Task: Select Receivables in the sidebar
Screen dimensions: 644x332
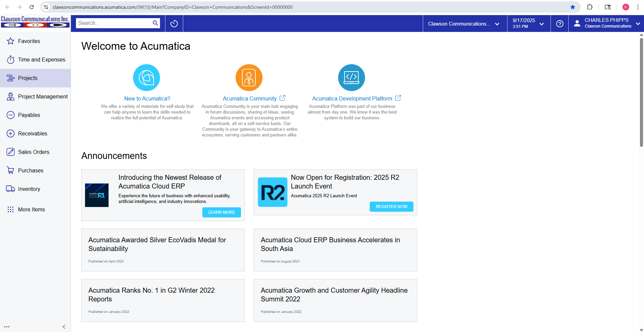Action: click(33, 133)
